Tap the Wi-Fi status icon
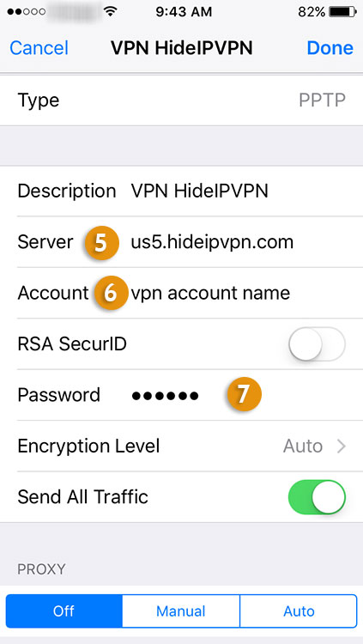The image size is (363, 644). pos(110,11)
